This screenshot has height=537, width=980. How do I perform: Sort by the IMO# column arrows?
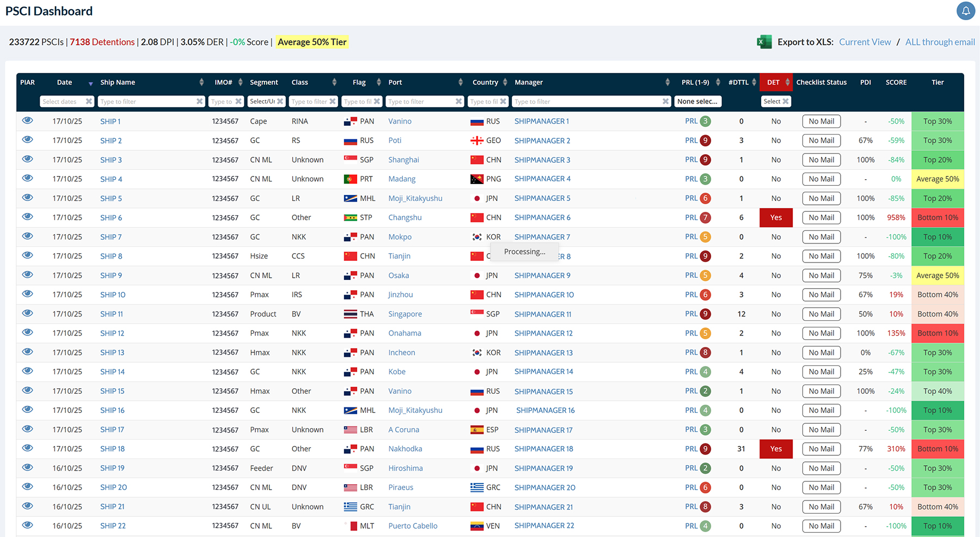coord(240,82)
